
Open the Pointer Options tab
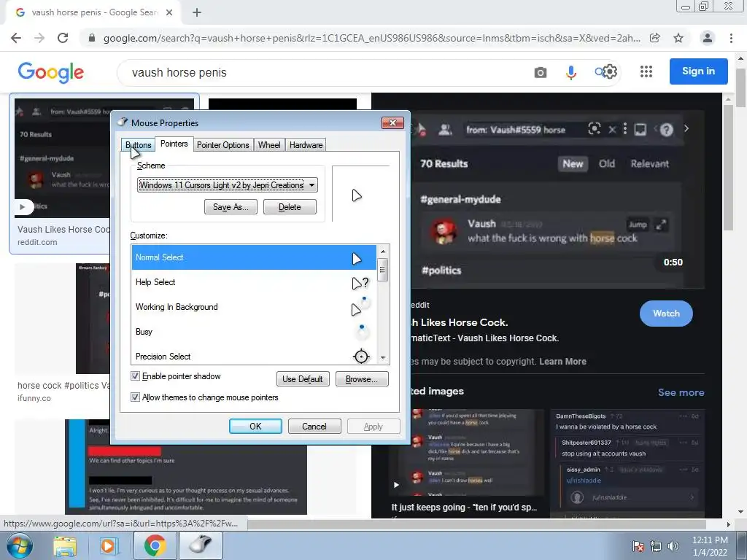(x=223, y=145)
